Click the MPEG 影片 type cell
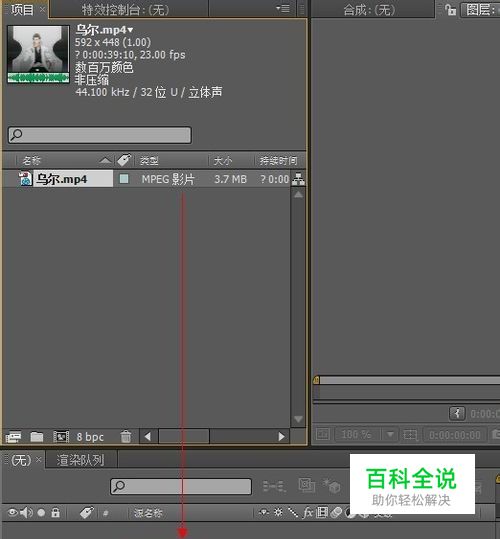Image resolution: width=500 pixels, height=539 pixels. coord(168,179)
